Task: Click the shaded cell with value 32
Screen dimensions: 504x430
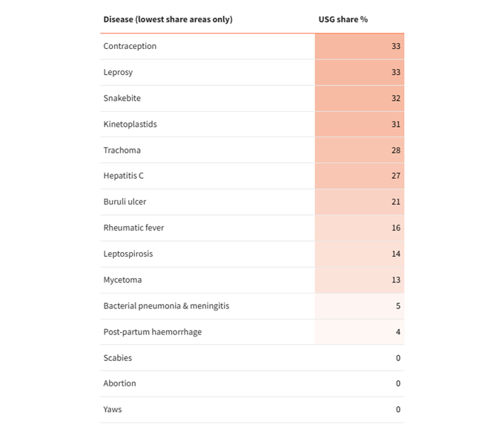Action: (x=359, y=99)
